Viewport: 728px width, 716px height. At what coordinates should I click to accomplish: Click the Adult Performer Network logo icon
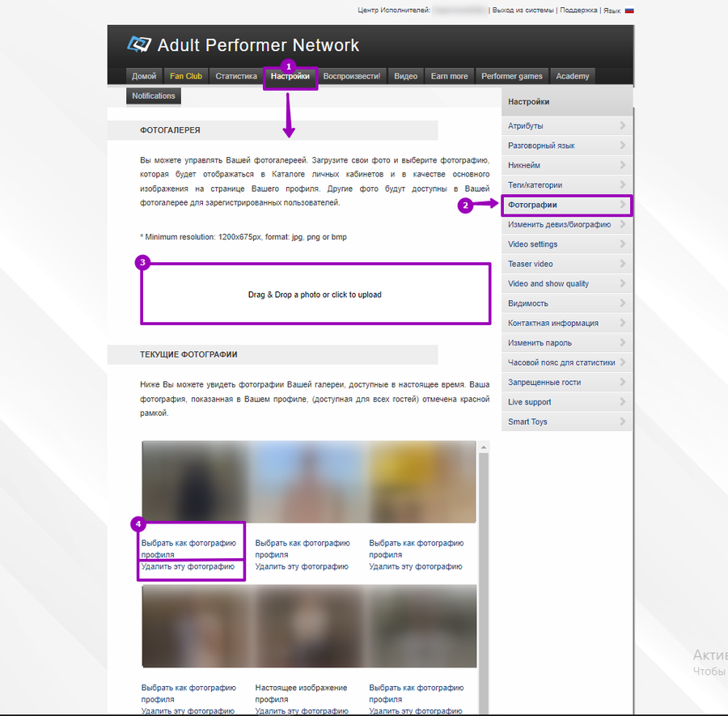(x=139, y=44)
